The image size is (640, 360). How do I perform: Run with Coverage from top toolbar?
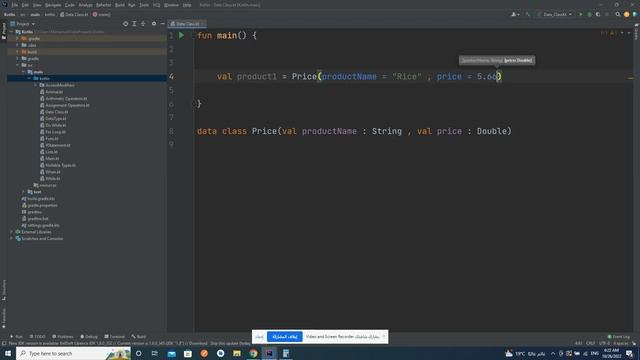(x=598, y=14)
